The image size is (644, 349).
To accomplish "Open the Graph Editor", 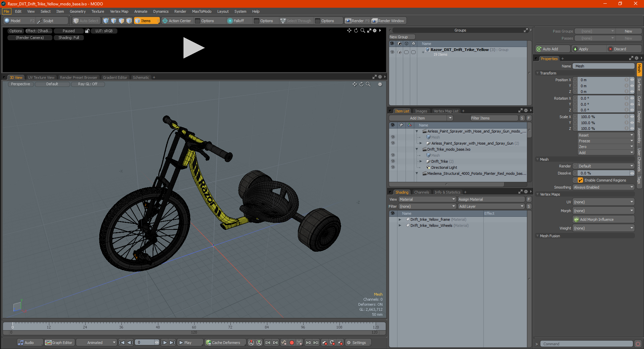I will pyautogui.click(x=59, y=343).
